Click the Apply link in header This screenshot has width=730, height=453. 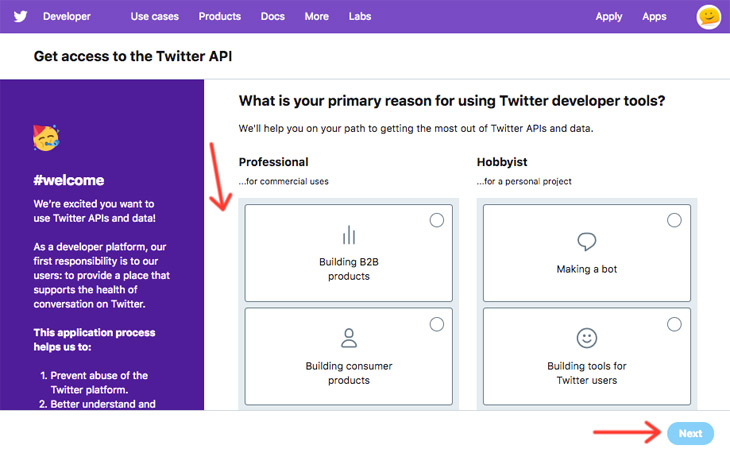click(609, 17)
